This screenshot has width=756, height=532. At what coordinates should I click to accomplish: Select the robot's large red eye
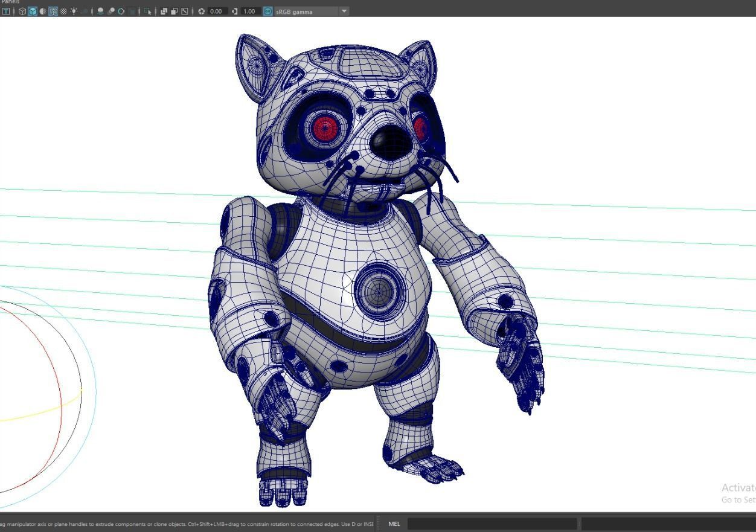click(325, 127)
